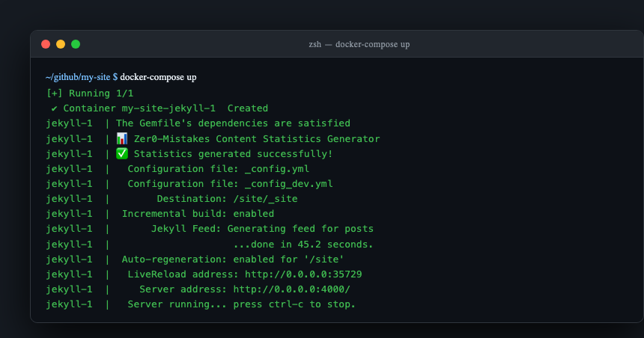Click 'Jekyll Feed: Generating feed for posts'
Image resolution: width=644 pixels, height=338 pixels.
tap(262, 229)
